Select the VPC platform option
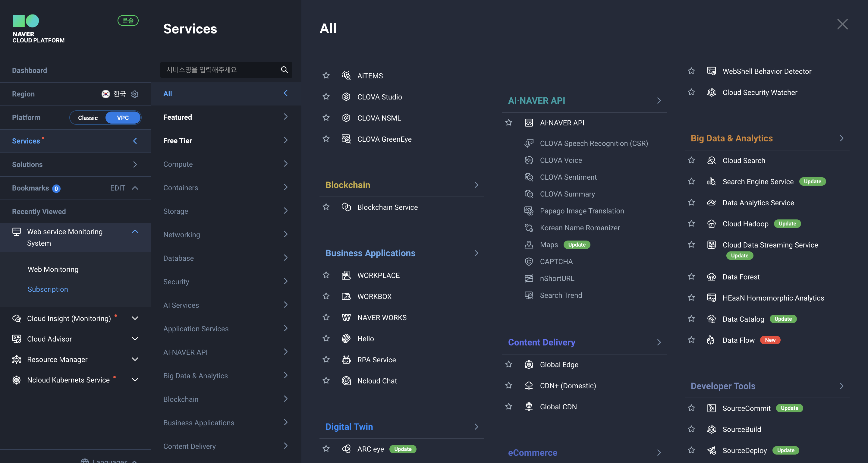This screenshot has height=463, width=868. (123, 118)
